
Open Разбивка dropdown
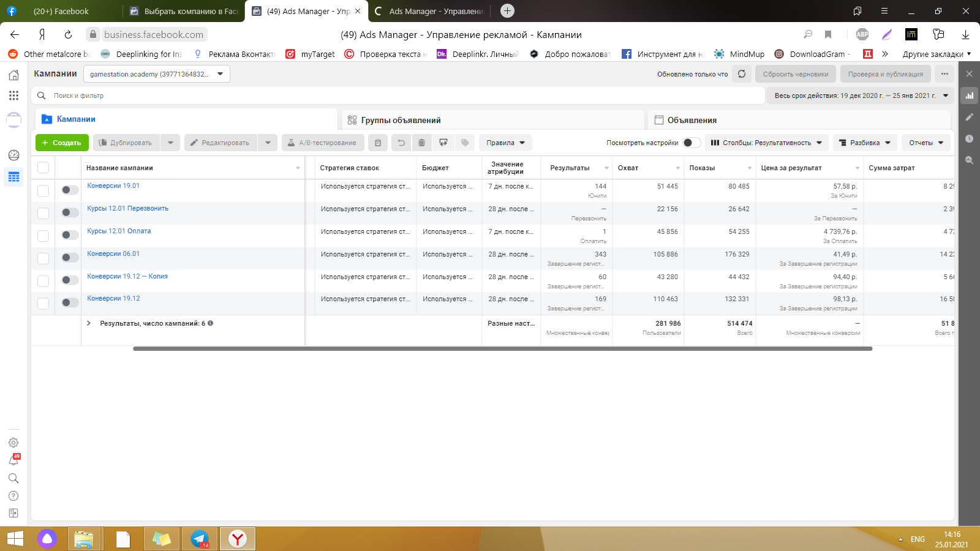coord(865,143)
